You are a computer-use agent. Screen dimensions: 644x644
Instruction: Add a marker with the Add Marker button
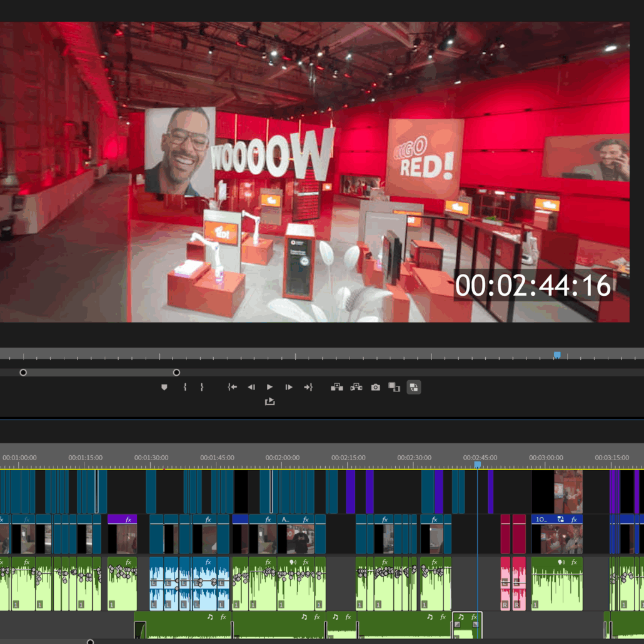(x=164, y=387)
